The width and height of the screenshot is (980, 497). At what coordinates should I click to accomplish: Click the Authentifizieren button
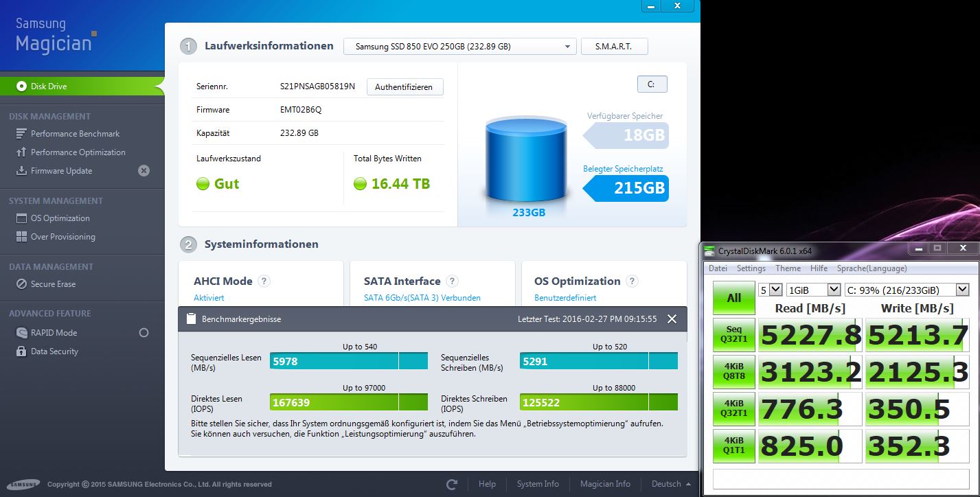pos(404,87)
